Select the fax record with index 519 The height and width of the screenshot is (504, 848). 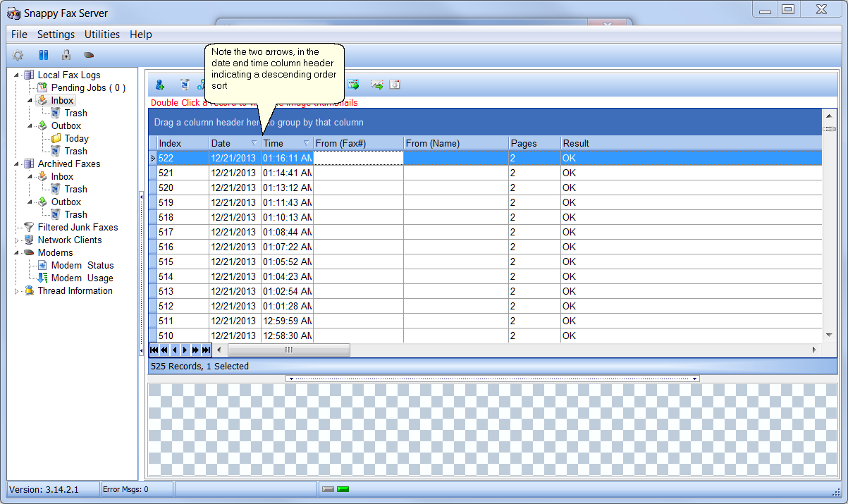pyautogui.click(x=485, y=202)
